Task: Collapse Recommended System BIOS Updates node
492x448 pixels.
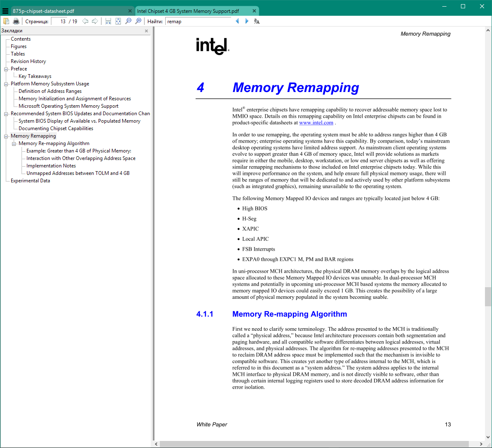Action: pos(6,114)
